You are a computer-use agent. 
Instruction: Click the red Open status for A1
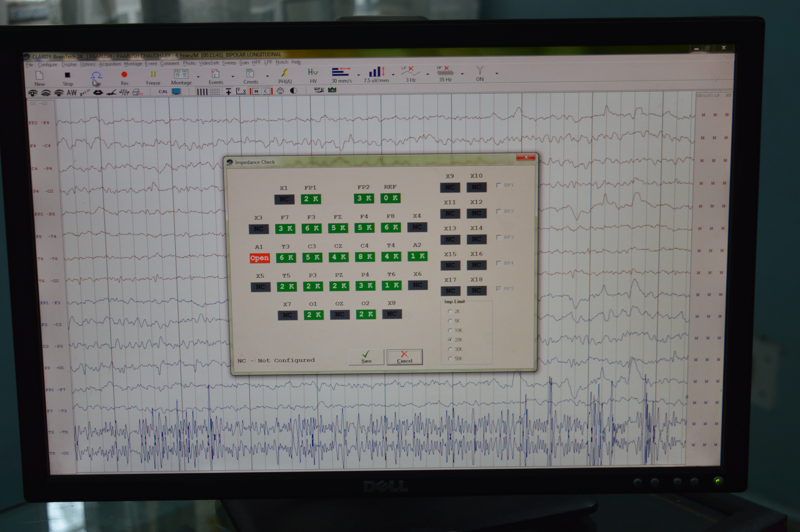[259, 258]
